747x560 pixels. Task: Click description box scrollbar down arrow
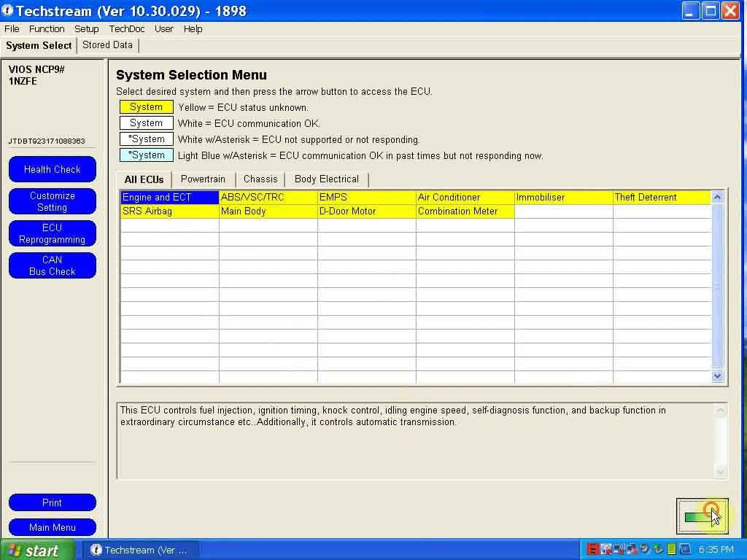(720, 472)
